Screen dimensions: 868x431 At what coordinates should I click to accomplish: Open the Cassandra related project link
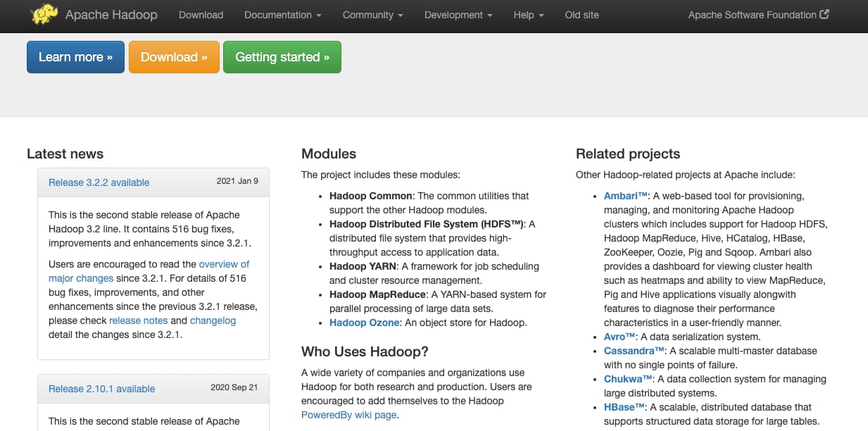tap(634, 351)
